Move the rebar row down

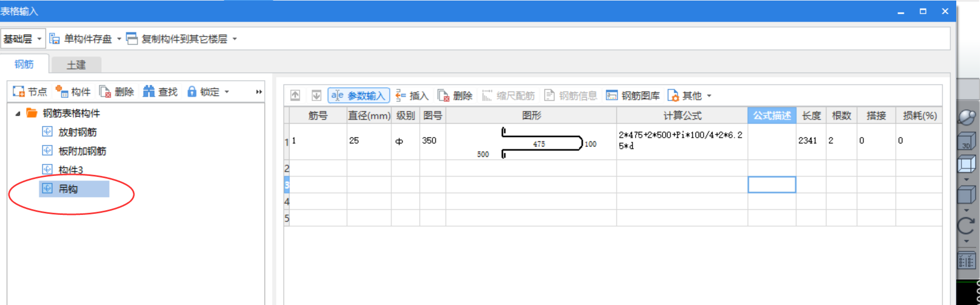coord(316,95)
